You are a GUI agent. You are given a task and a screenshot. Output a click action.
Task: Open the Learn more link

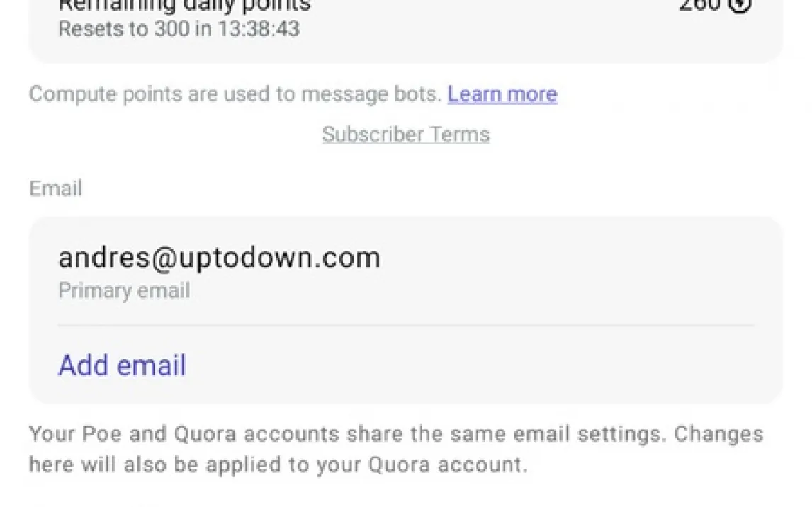click(502, 94)
